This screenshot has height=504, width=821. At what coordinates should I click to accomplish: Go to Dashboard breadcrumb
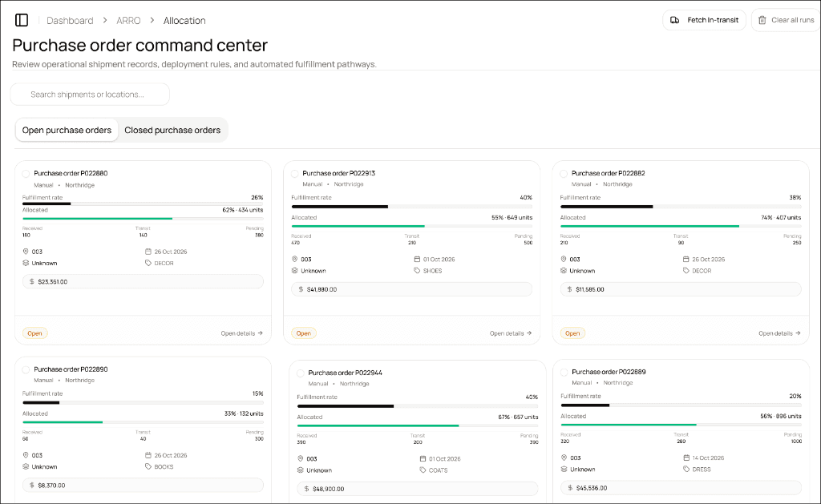pos(70,20)
